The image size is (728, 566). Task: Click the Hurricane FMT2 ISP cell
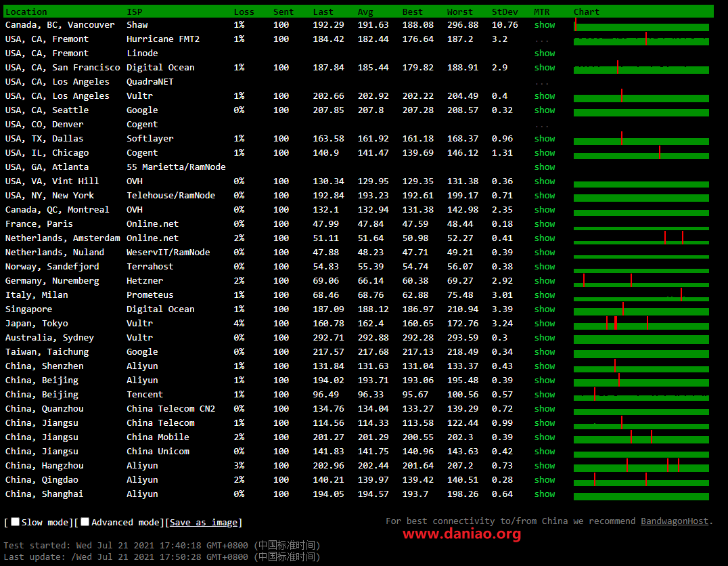pyautogui.click(x=163, y=39)
